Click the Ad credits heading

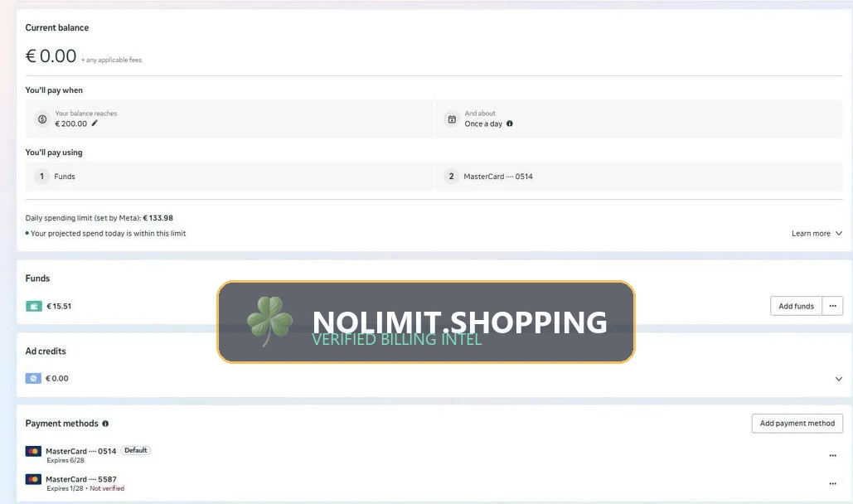tap(46, 351)
